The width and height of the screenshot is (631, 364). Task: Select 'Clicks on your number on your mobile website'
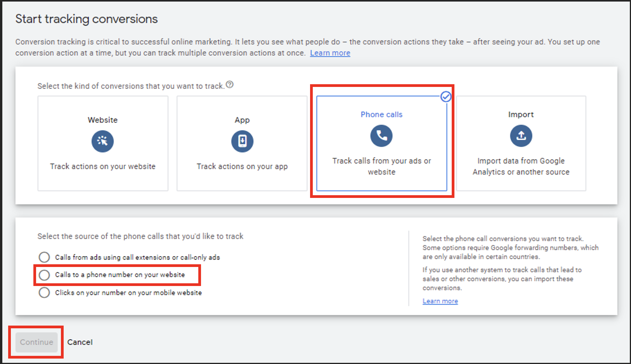(x=44, y=292)
